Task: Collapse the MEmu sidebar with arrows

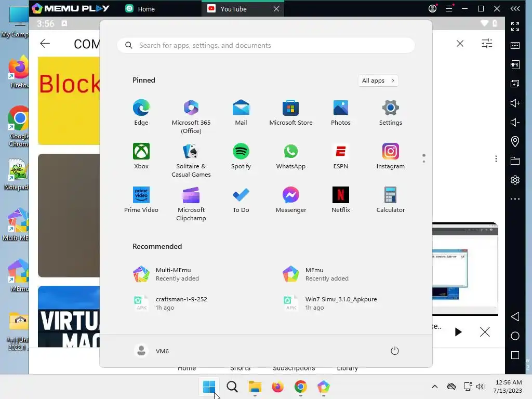Action: tap(515, 8)
